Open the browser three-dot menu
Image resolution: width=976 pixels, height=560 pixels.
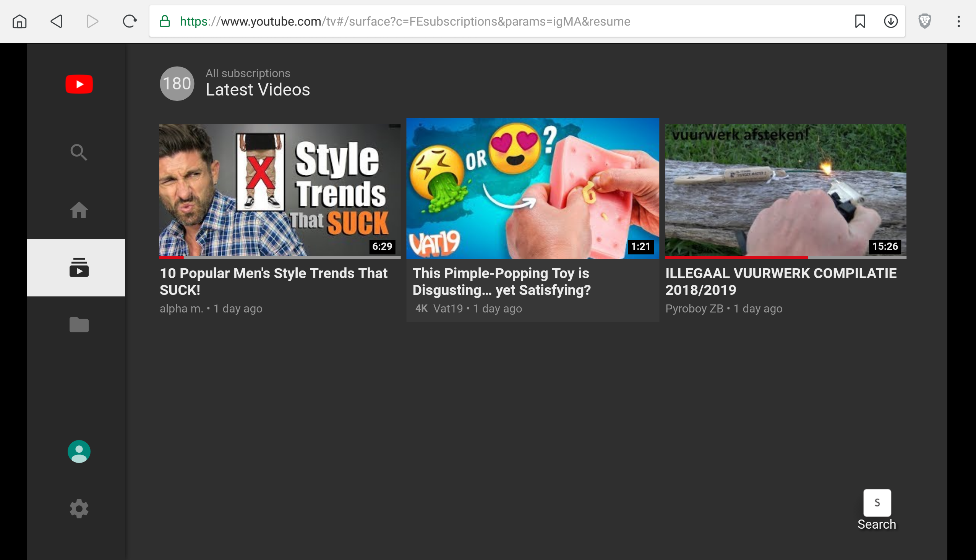(x=958, y=21)
